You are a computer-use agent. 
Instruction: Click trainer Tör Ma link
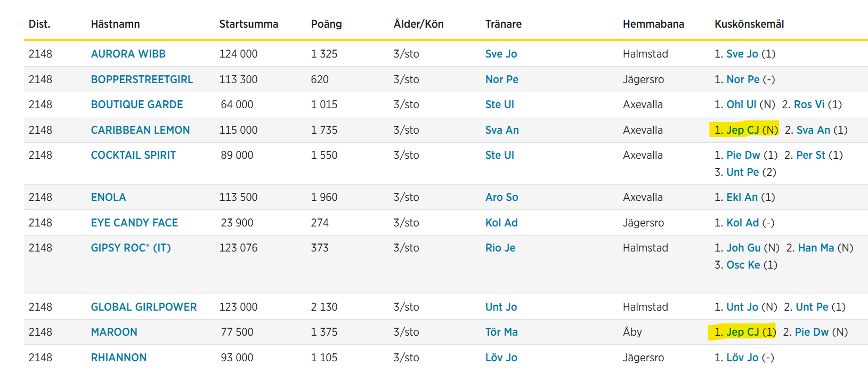(501, 332)
